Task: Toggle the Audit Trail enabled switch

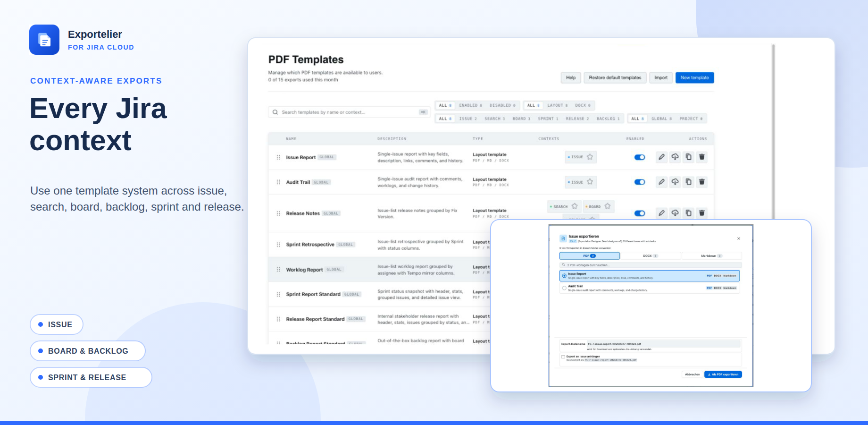Action: click(640, 182)
